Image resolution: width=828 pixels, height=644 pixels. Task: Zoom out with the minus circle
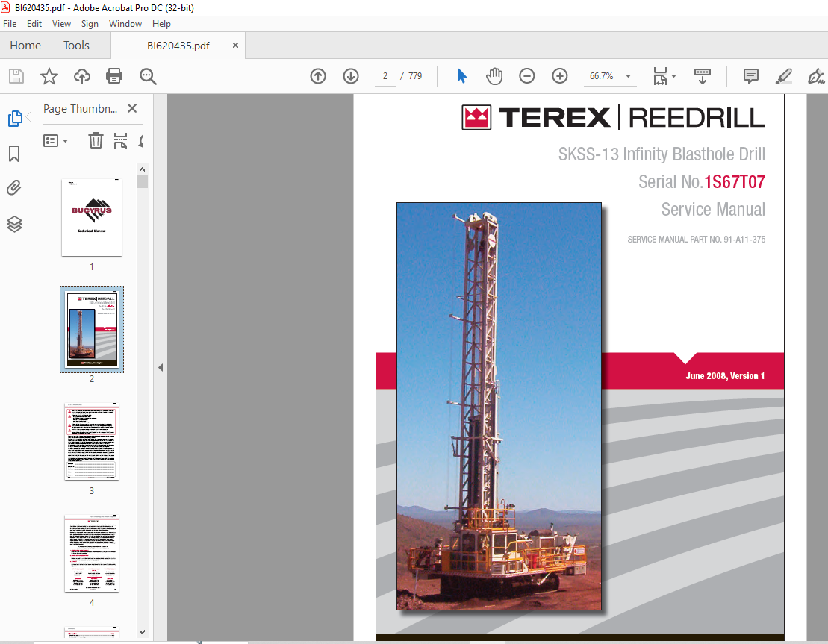[527, 76]
